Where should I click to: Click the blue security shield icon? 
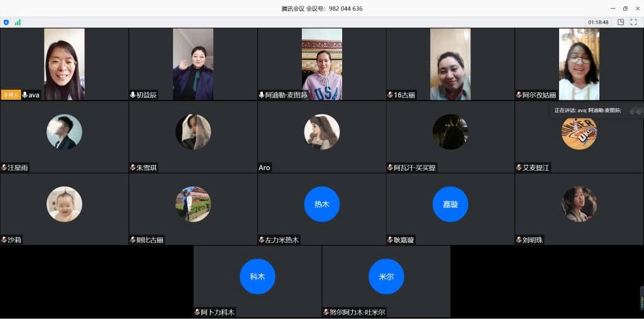[x=6, y=22]
